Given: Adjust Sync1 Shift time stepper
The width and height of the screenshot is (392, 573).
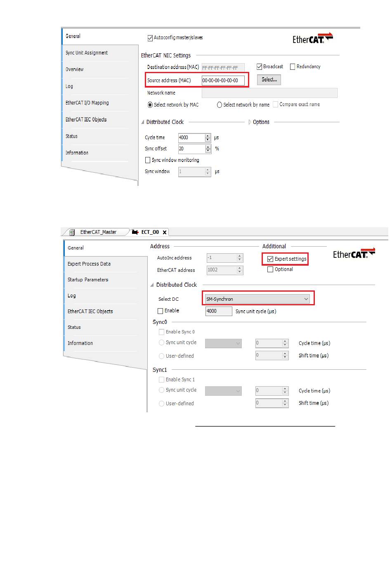Looking at the screenshot, I should point(285,403).
